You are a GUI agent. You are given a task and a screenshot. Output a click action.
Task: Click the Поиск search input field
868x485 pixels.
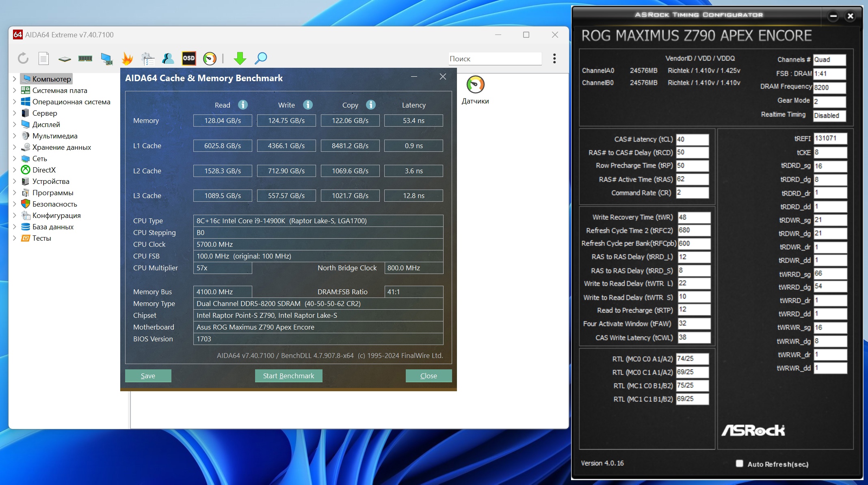495,58
